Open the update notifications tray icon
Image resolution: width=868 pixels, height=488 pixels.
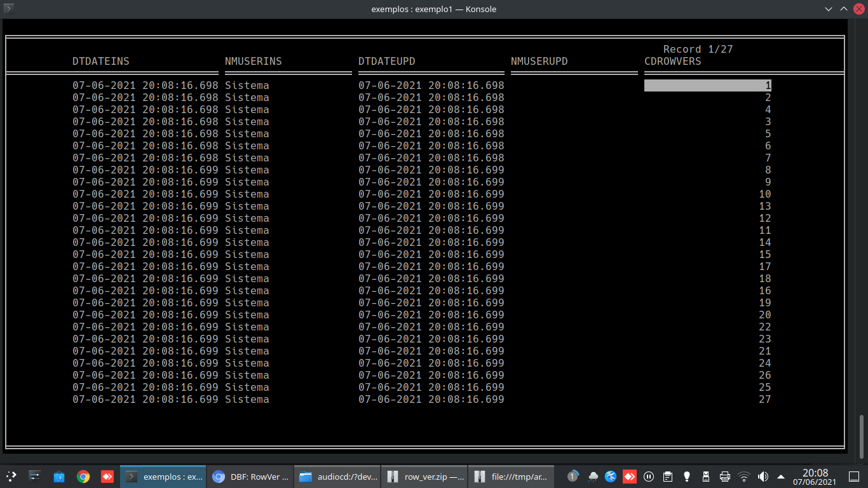click(573, 476)
